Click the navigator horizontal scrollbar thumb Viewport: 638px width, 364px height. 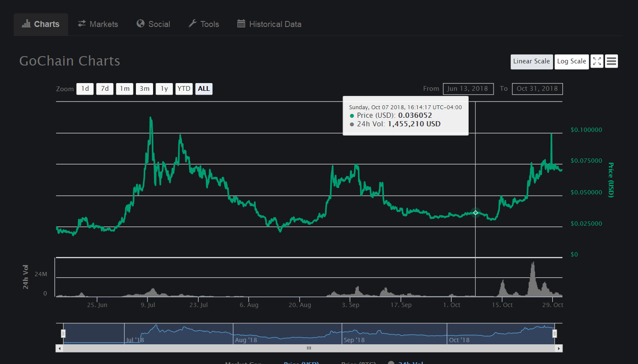[309, 349]
